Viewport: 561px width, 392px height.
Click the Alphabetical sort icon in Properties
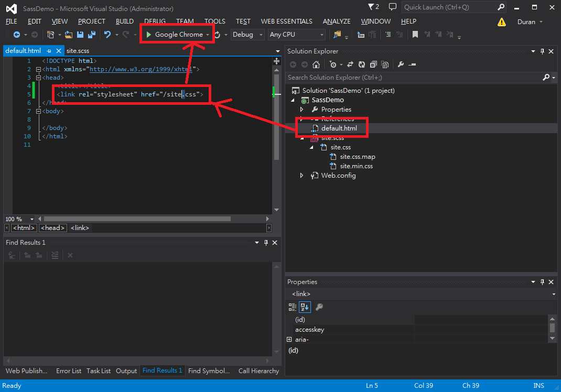pyautogui.click(x=305, y=307)
